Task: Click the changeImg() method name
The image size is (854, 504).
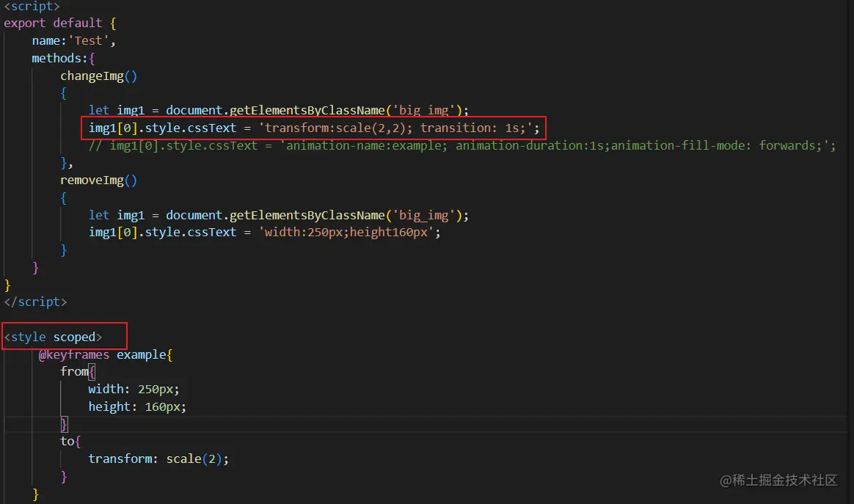Action: coord(98,76)
